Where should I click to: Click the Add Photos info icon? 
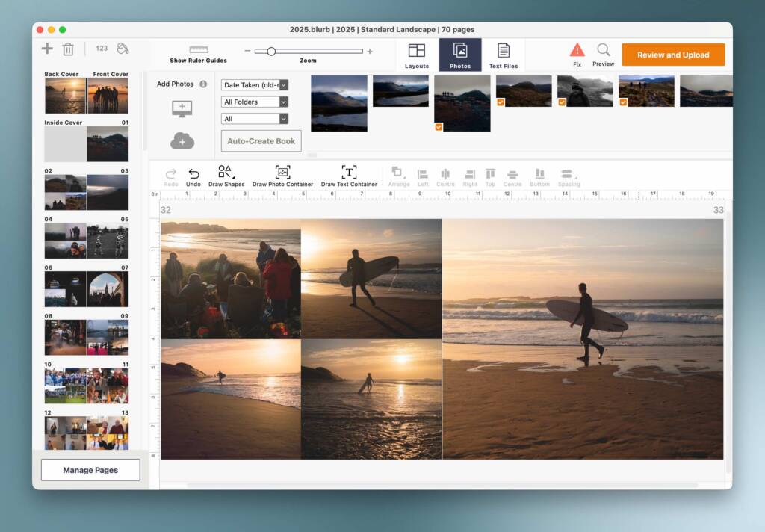coord(203,84)
